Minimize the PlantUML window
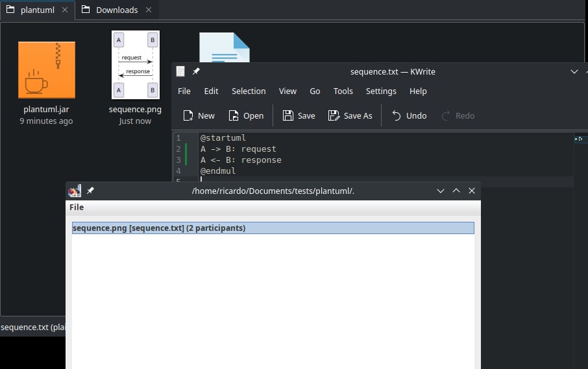 [441, 191]
